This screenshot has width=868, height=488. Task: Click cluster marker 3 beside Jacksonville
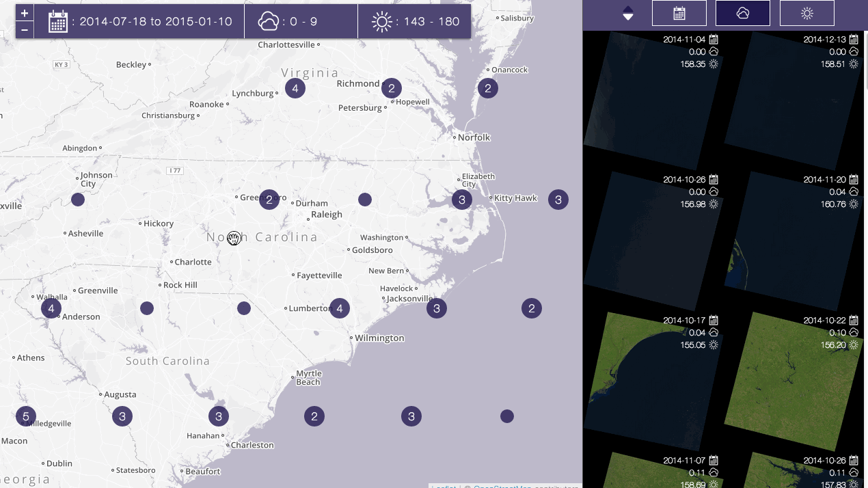[436, 308]
